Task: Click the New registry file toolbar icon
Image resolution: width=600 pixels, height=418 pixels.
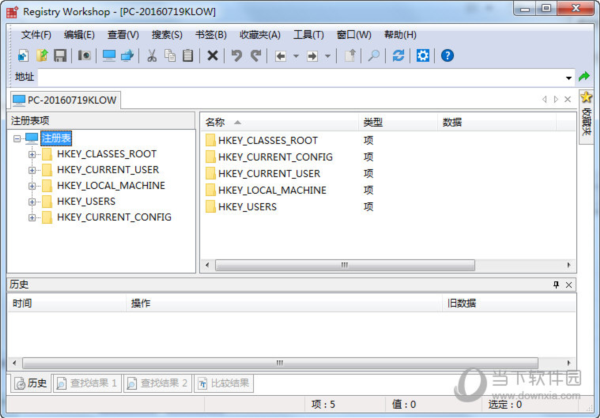Action: pos(23,56)
